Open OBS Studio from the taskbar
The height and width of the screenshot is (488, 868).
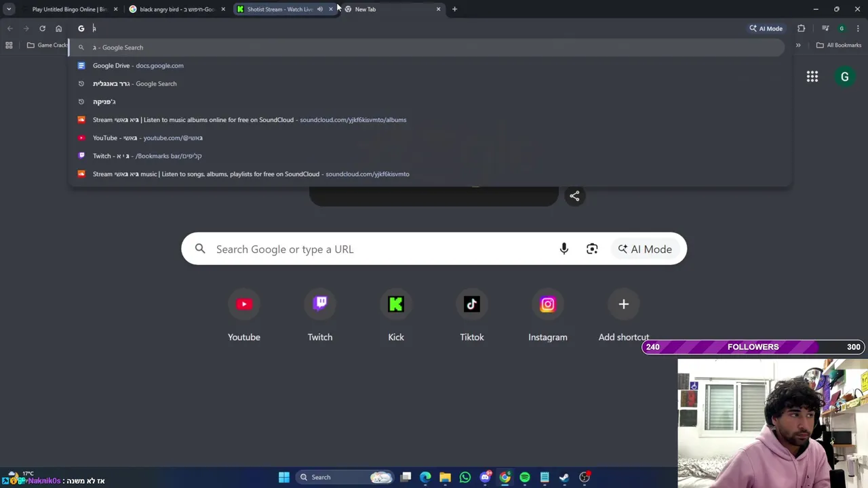[x=585, y=477]
